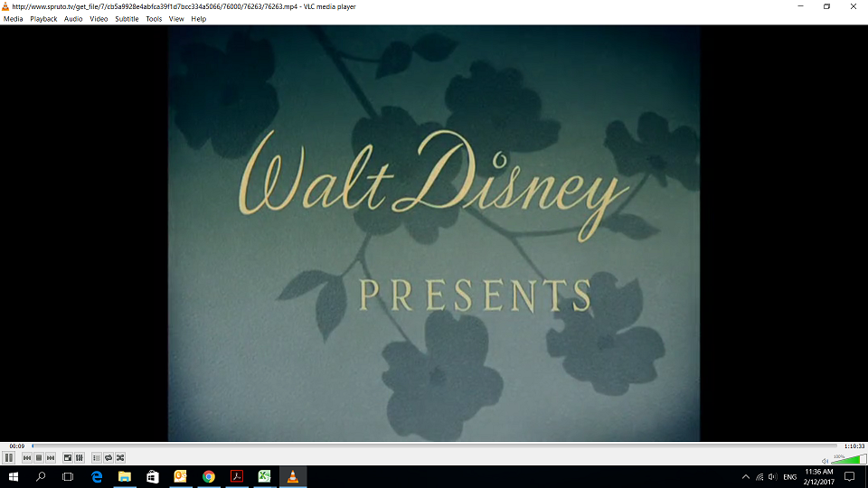868x488 pixels.
Task: Click VLC cone icon on taskbar
Action: tap(293, 476)
